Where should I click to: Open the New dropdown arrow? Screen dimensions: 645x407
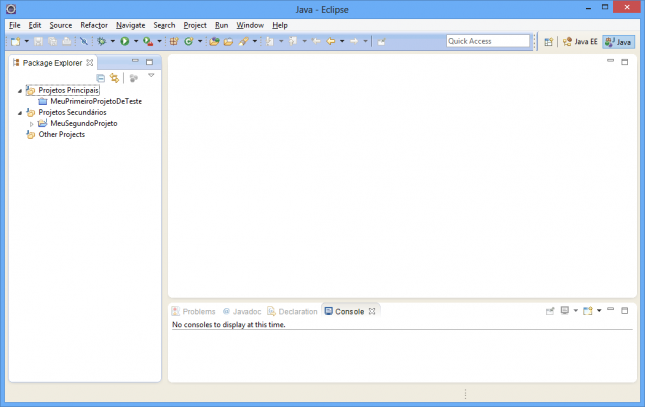[27, 41]
